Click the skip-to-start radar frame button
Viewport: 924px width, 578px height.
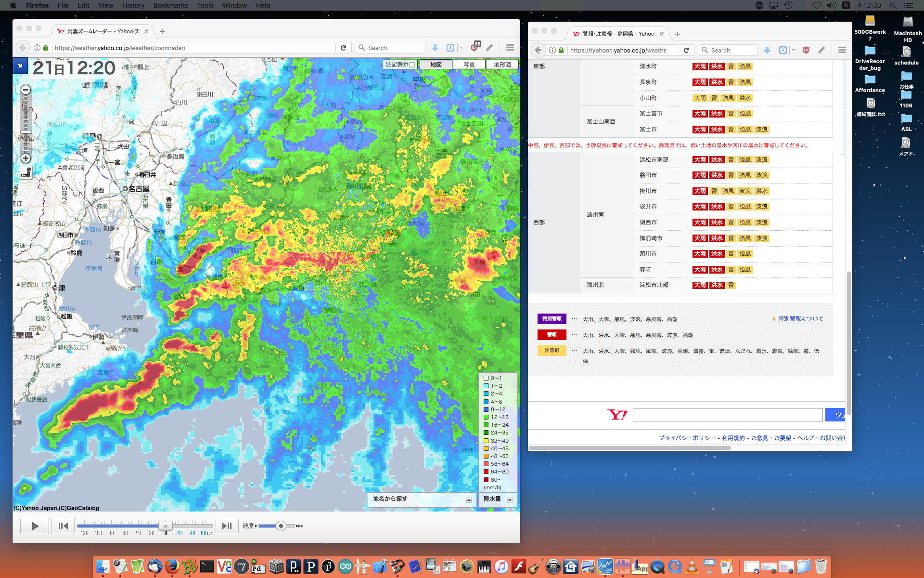point(63,526)
